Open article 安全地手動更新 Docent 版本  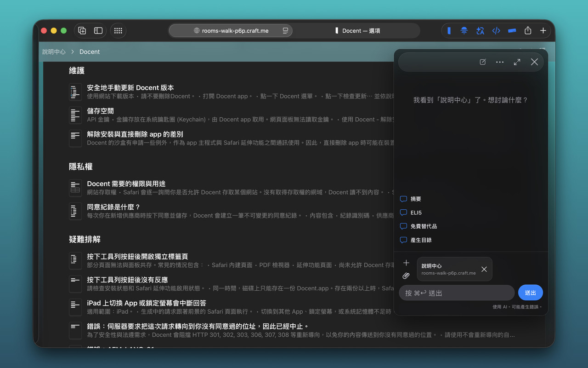point(130,88)
